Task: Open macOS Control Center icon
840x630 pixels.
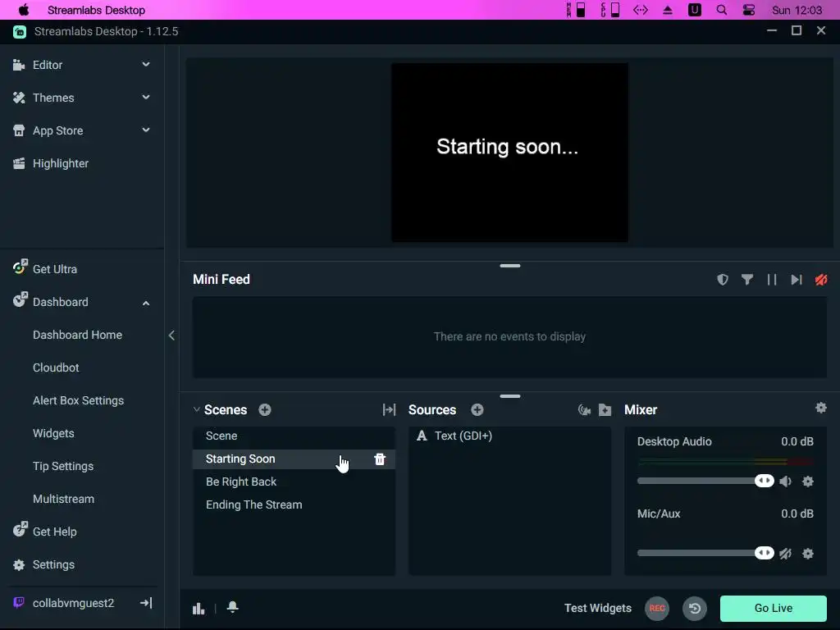Action: click(x=748, y=10)
